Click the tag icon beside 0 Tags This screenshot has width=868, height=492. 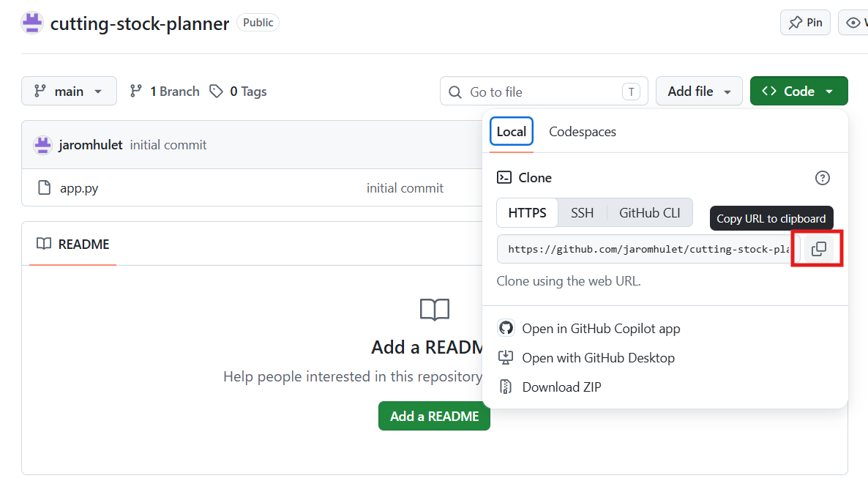[x=216, y=92]
